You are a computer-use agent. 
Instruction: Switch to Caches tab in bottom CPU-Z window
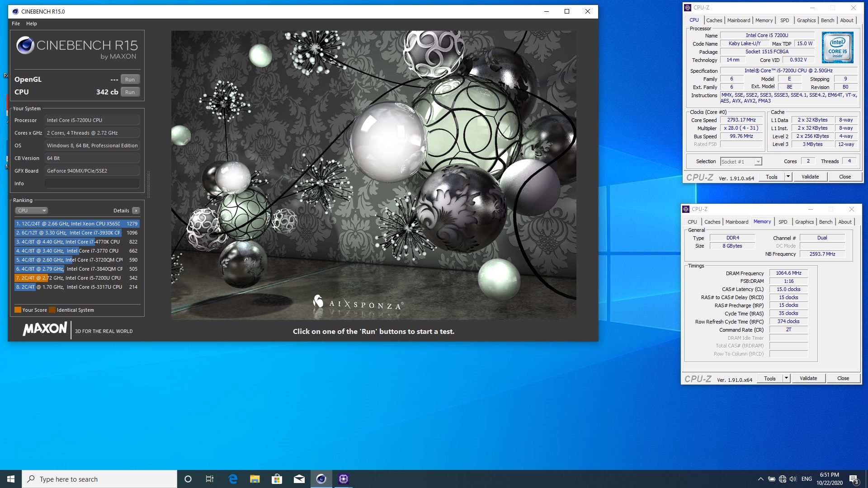point(712,222)
